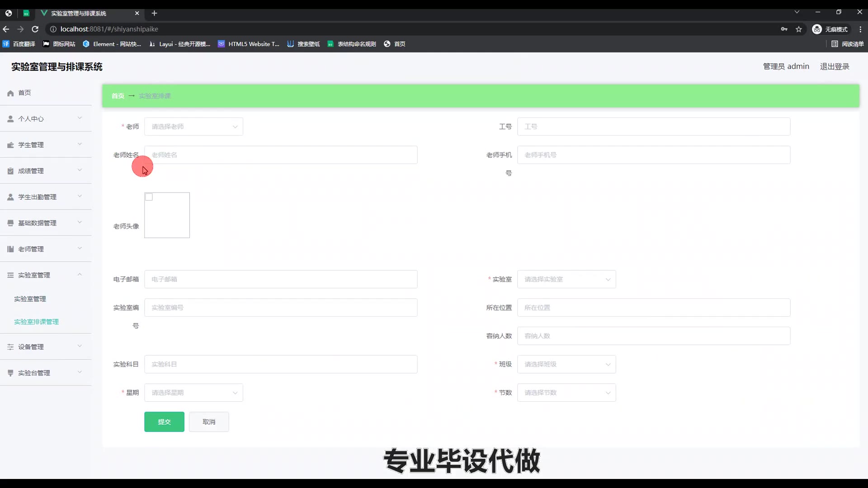Viewport: 868px width, 488px height.
Task: Click the 基础数据管理 sidebar icon
Action: (10, 223)
